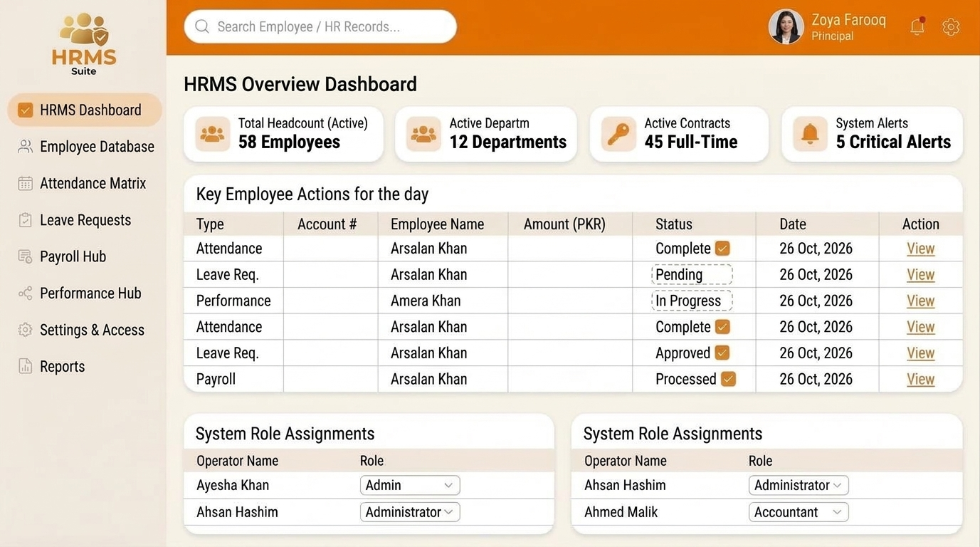The width and height of the screenshot is (980, 547).
Task: Click the Employee Database sidebar icon
Action: (25, 146)
